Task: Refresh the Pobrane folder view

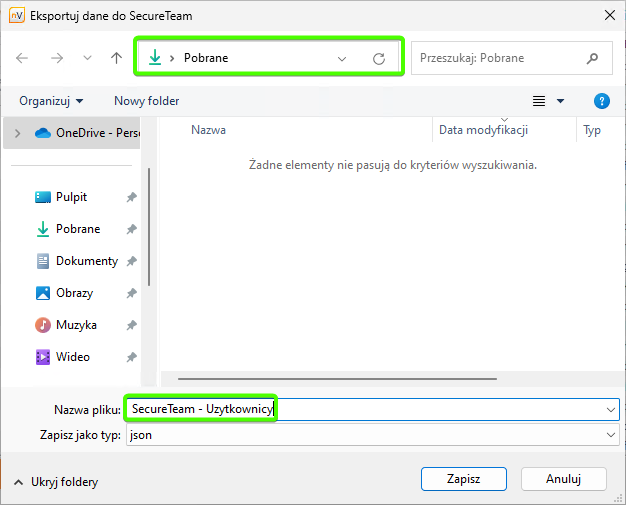Action: (x=379, y=59)
